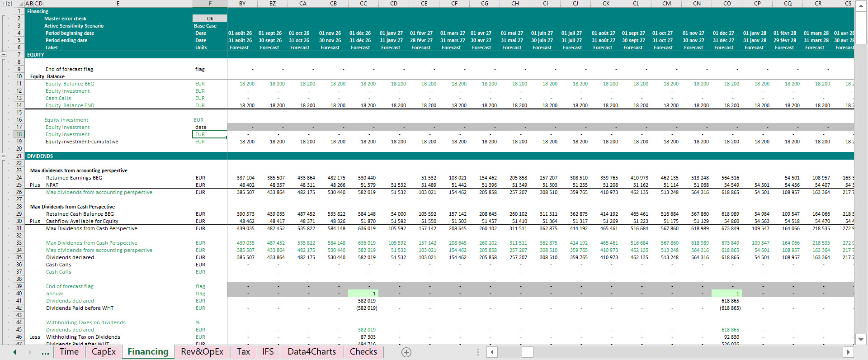Viewport: 868px width, 360px height.
Task: Select column BY header
Action: point(242,4)
